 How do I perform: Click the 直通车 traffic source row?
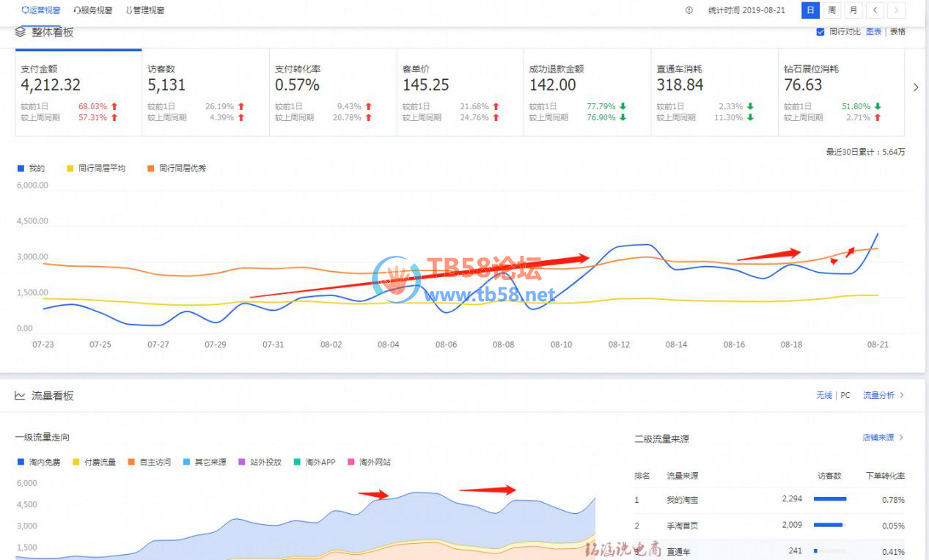769,551
